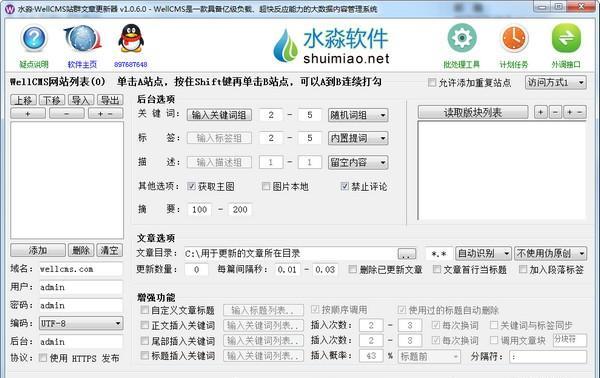Click the 分隔符 input field

click(x=548, y=357)
